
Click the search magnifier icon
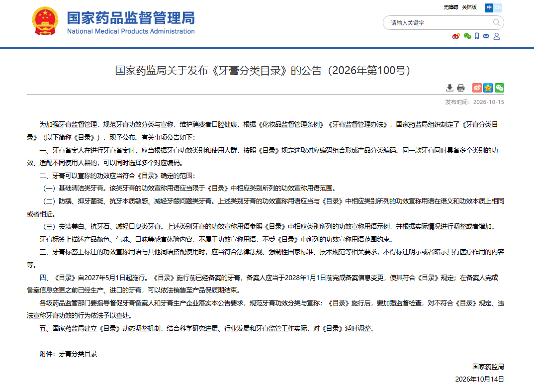pyautogui.click(x=497, y=23)
